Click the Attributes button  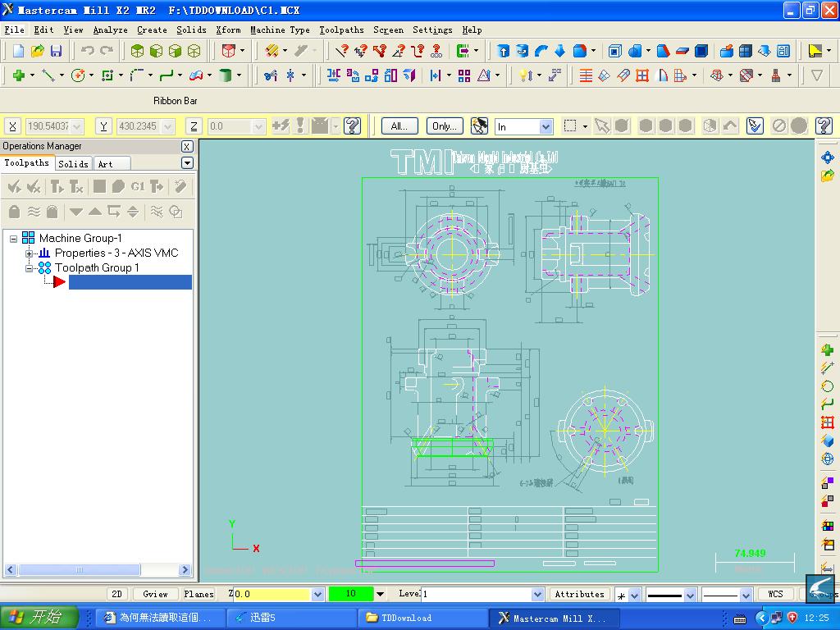click(x=580, y=594)
